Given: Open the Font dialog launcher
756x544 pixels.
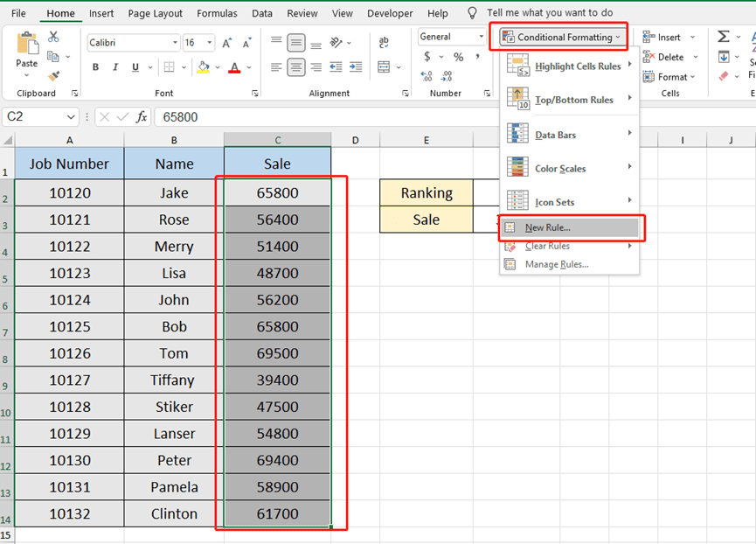Looking at the screenshot, I should coord(255,94).
